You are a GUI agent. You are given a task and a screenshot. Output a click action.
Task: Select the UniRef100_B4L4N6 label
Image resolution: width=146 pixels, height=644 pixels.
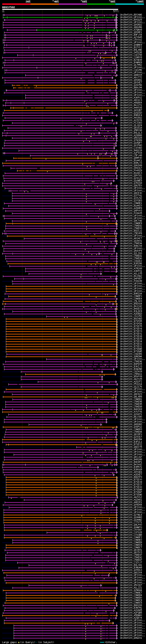(131, 50)
